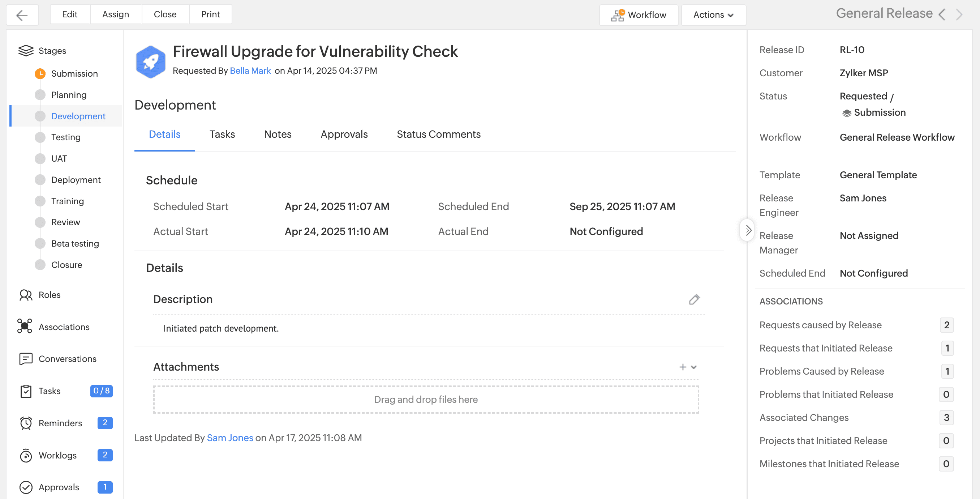Collapse the right details panel
The width and height of the screenshot is (980, 499).
point(748,230)
